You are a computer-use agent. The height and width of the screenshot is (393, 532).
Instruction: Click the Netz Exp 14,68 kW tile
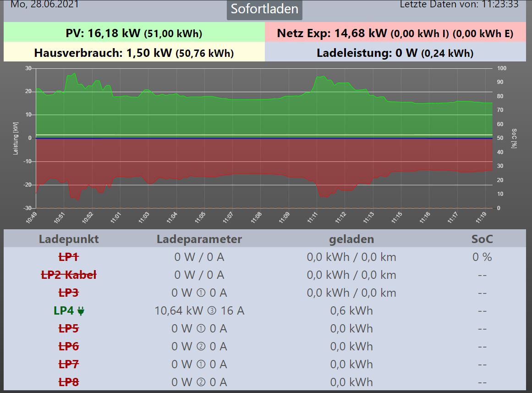click(x=395, y=33)
